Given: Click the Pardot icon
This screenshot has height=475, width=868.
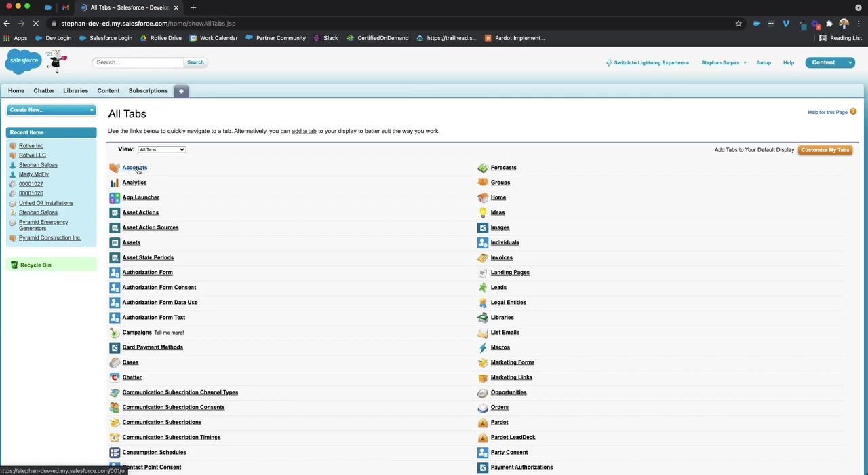Looking at the screenshot, I should pyautogui.click(x=483, y=422).
